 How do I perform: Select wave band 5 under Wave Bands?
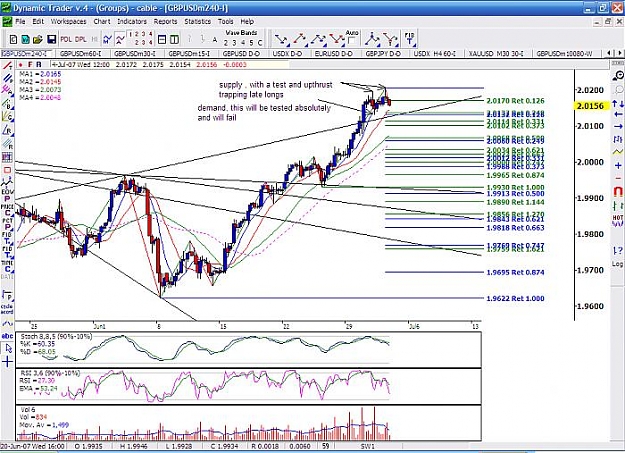tap(251, 43)
